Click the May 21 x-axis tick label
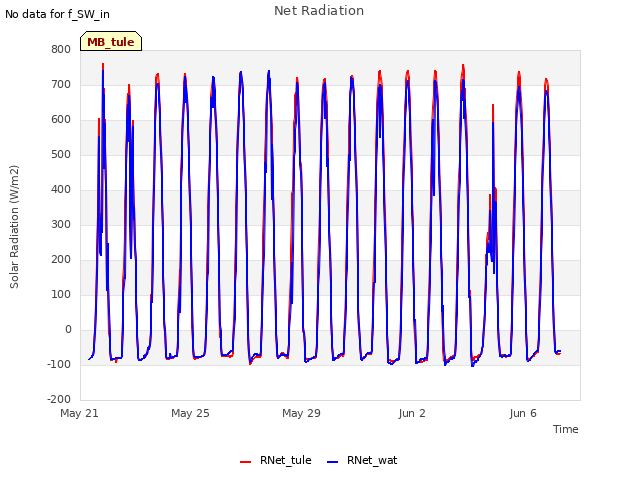 point(79,413)
